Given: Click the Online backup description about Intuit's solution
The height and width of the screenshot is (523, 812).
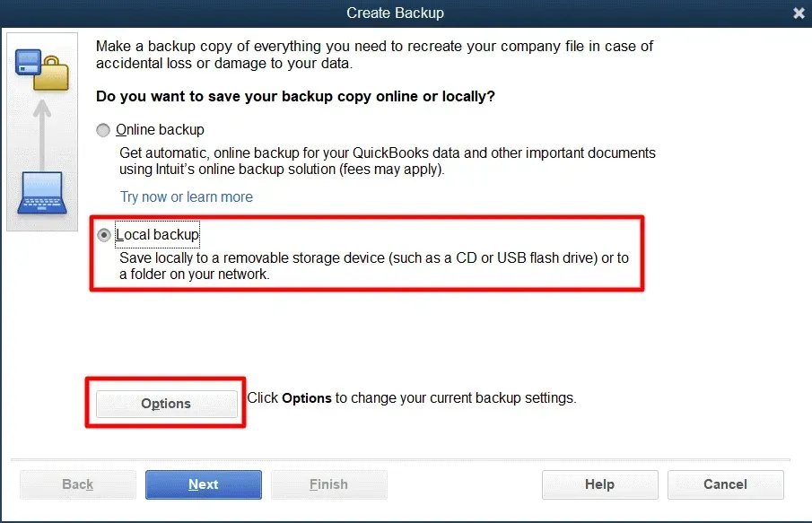Looking at the screenshot, I should (386, 161).
